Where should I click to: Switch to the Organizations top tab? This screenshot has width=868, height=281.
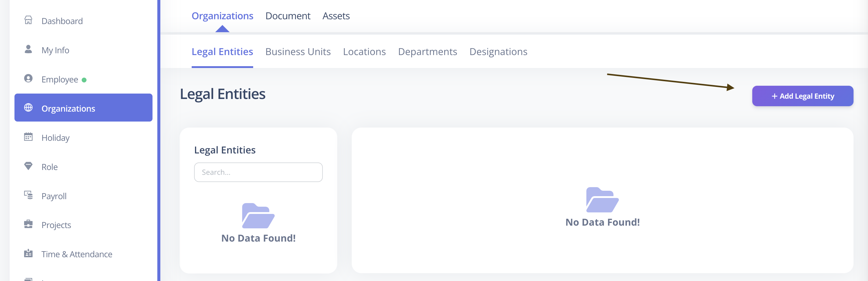(x=222, y=16)
